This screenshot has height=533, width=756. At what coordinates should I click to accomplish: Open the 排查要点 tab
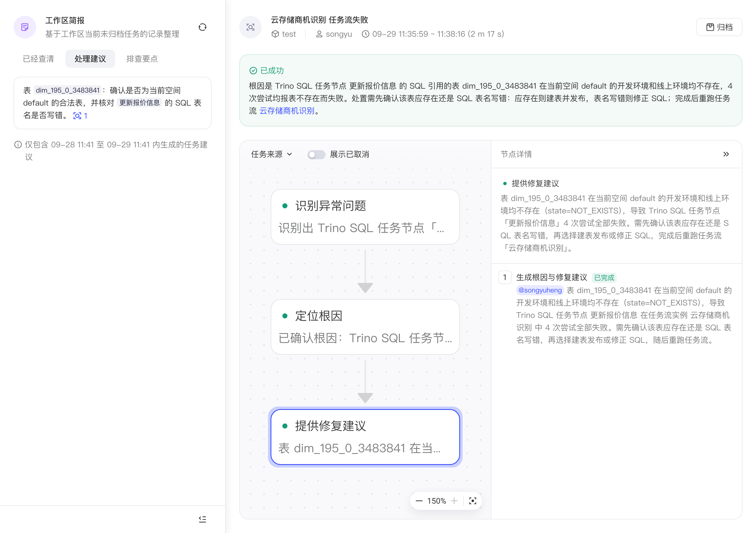point(142,59)
